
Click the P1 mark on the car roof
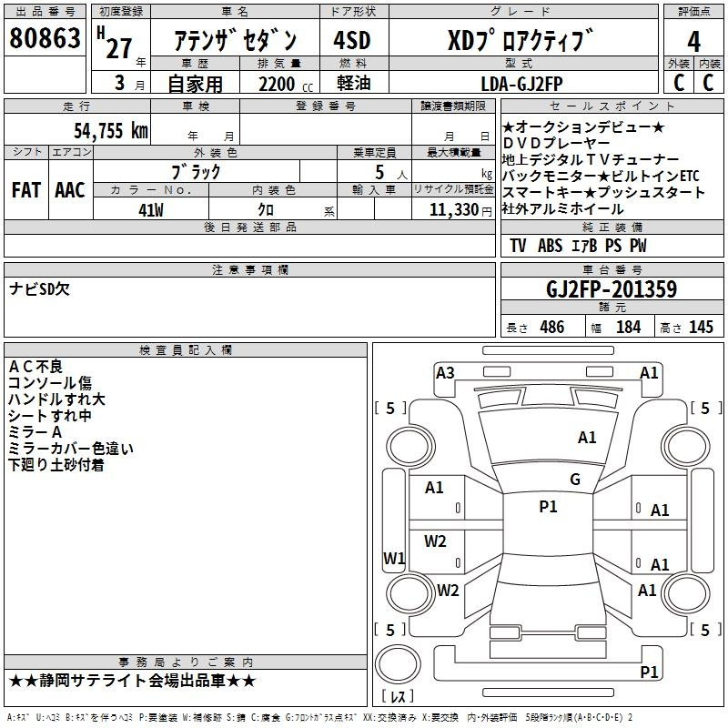(548, 507)
